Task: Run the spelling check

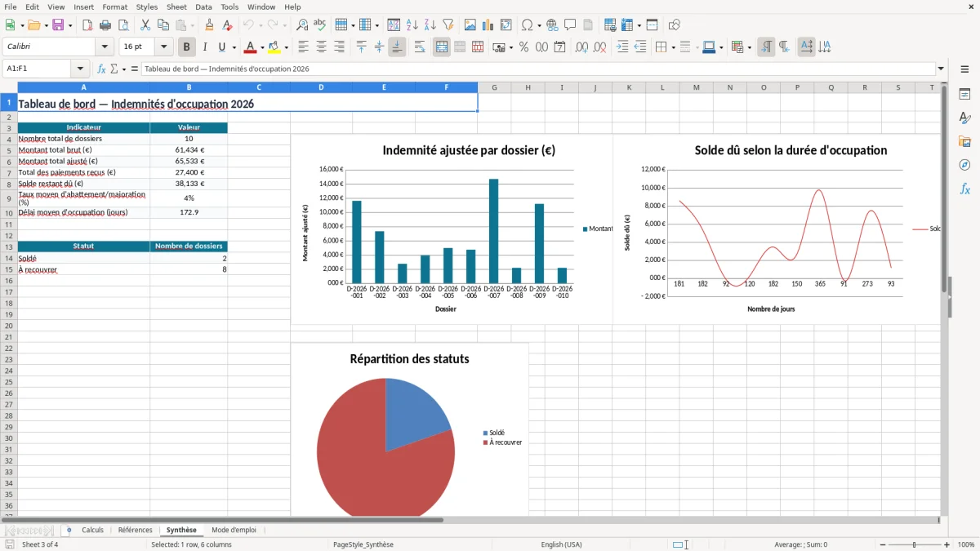Action: click(x=320, y=25)
